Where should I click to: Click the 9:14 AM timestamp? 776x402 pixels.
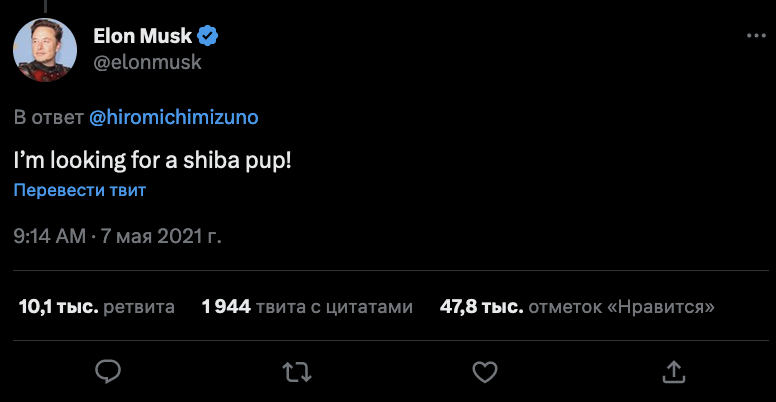[x=49, y=238]
